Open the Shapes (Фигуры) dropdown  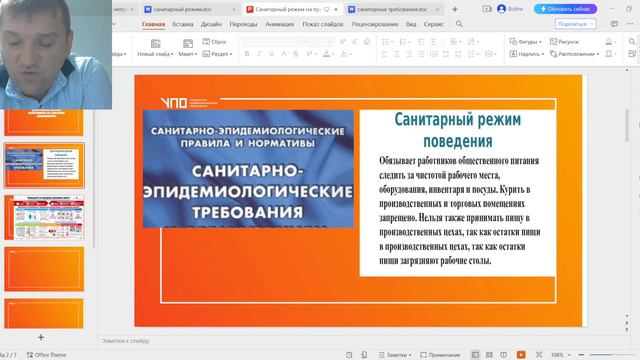(526, 42)
